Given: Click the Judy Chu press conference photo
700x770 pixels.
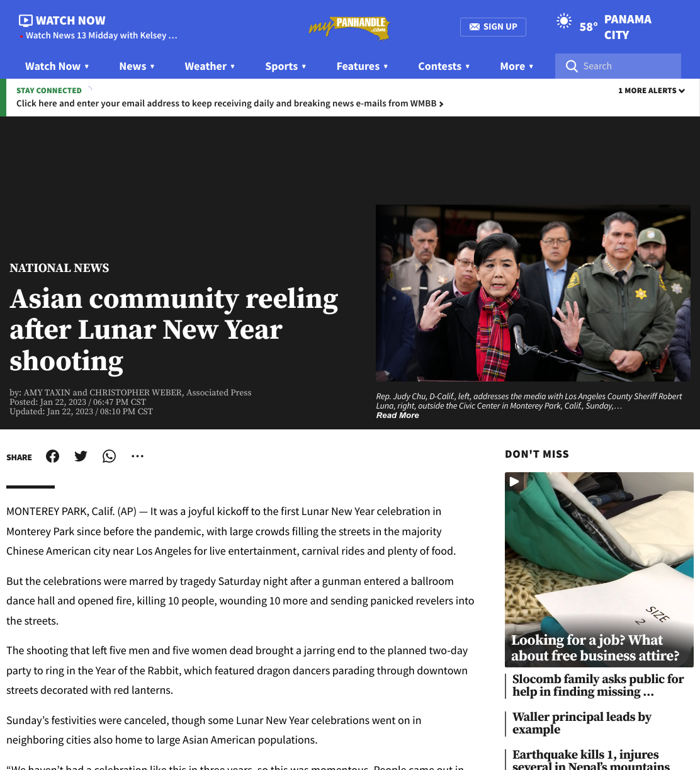Looking at the screenshot, I should (x=533, y=293).
